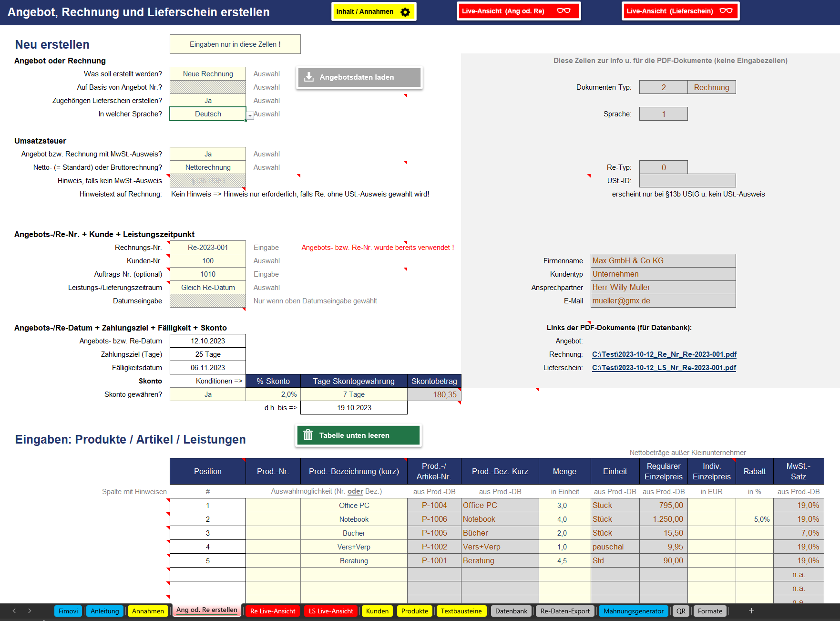Open the Formate sheet tab
Viewport: 840px width, 621px height.
tap(710, 611)
